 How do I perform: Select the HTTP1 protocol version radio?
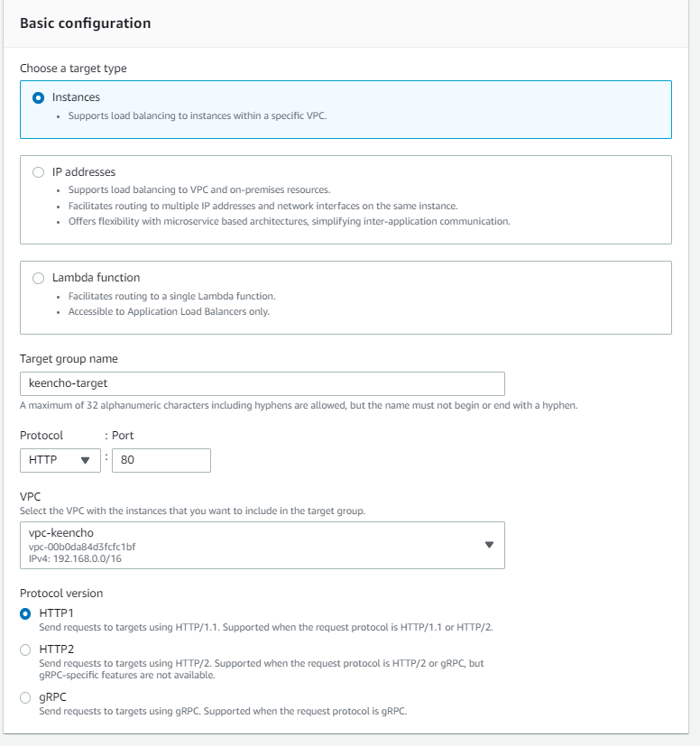point(25,613)
